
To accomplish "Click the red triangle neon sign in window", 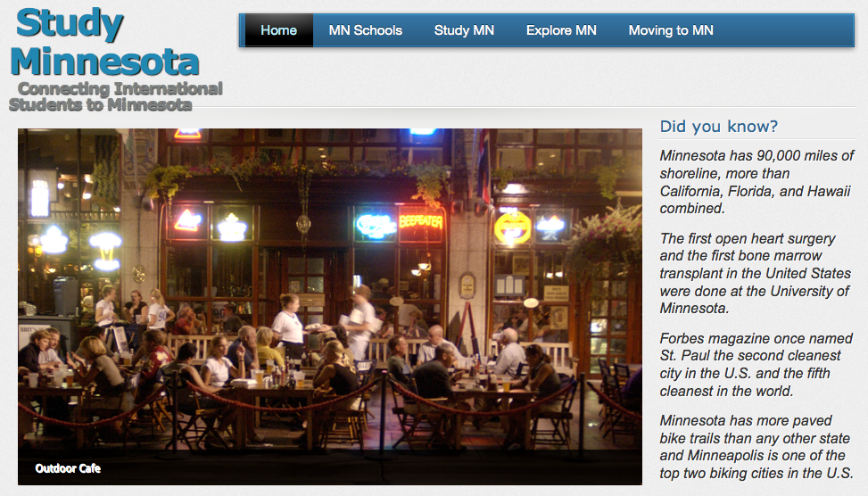I will (x=187, y=221).
